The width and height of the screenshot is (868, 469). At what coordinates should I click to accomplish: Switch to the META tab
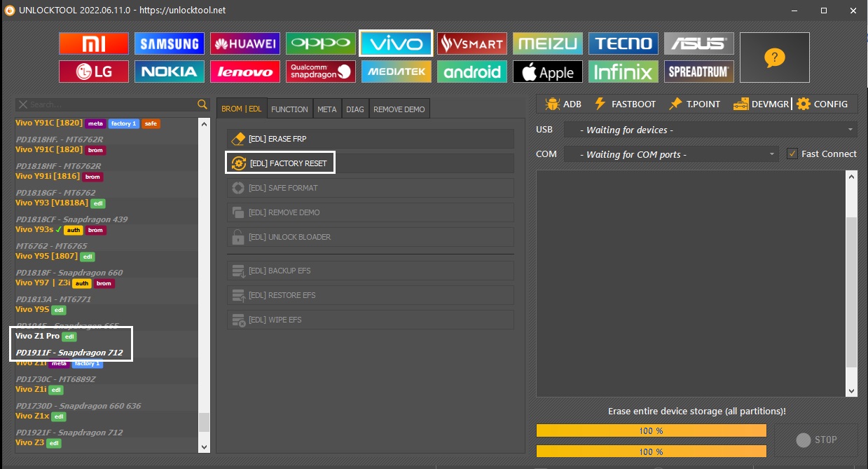click(326, 109)
